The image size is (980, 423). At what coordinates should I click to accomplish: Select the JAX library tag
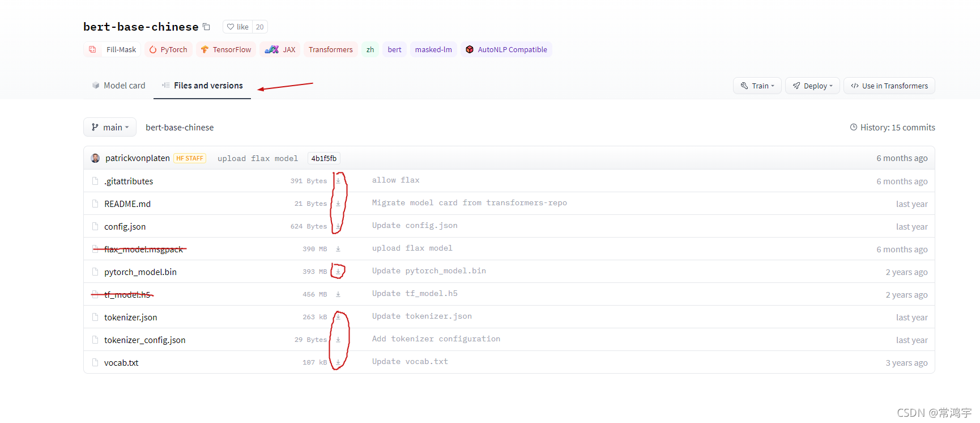[x=280, y=49]
